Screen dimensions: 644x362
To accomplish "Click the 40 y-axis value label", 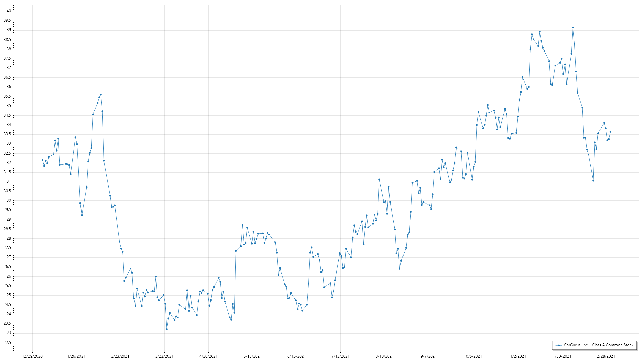I will coord(9,11).
